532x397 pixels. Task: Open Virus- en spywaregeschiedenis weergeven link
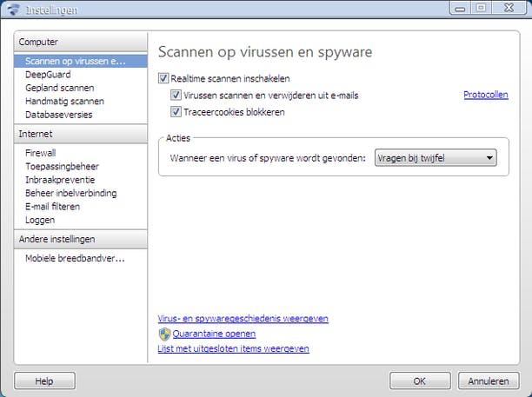243,319
